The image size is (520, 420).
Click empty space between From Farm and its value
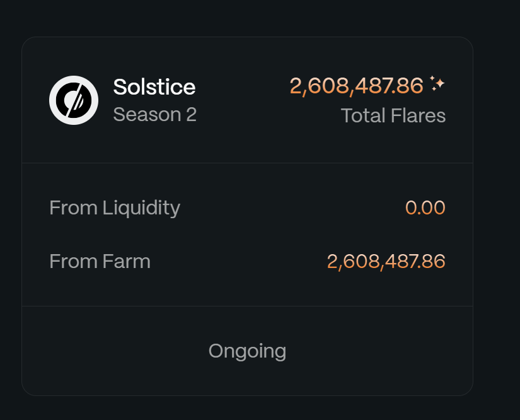240,261
